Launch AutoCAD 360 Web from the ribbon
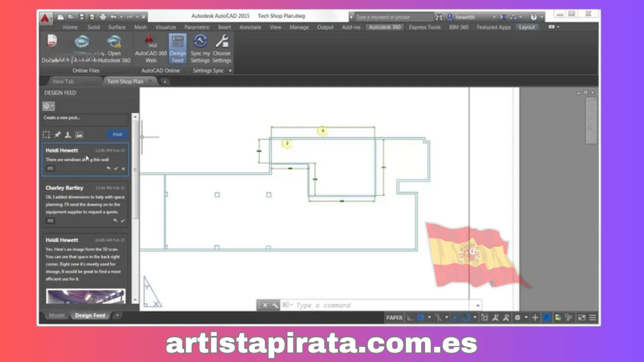Image resolution: width=644 pixels, height=362 pixels. tap(151, 49)
